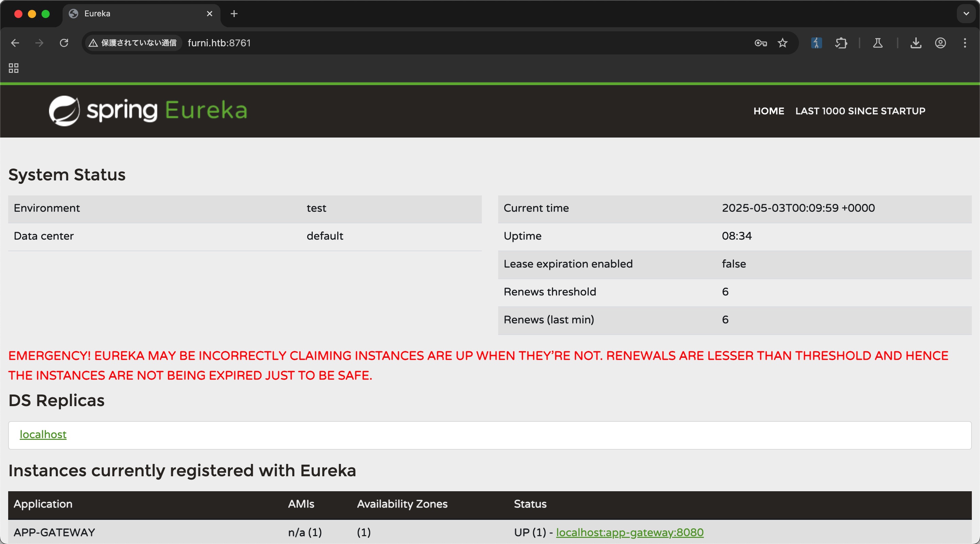Bookmark this page with the star

[782, 43]
